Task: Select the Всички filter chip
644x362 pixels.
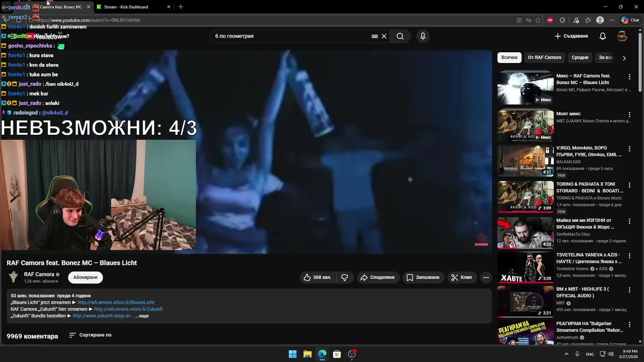Action: [x=509, y=57]
